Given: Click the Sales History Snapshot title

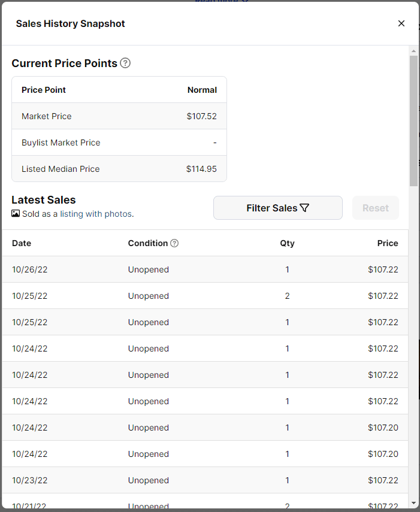Looking at the screenshot, I should (70, 24).
